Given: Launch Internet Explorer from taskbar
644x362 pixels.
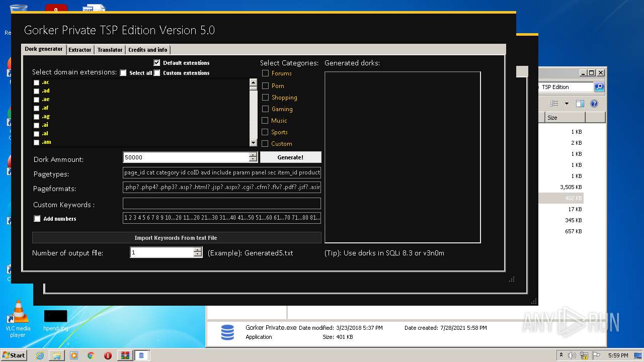Looking at the screenshot, I should (x=40, y=355).
